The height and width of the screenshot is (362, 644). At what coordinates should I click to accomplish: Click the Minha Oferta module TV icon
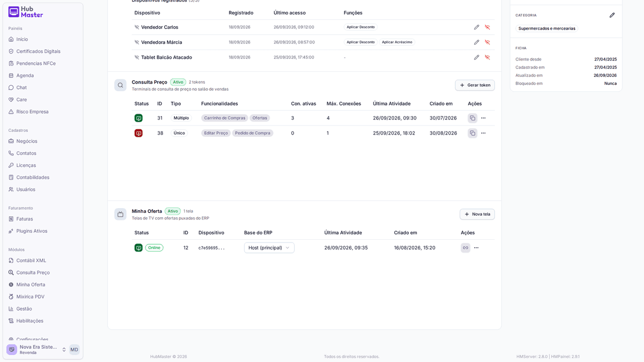pyautogui.click(x=120, y=214)
